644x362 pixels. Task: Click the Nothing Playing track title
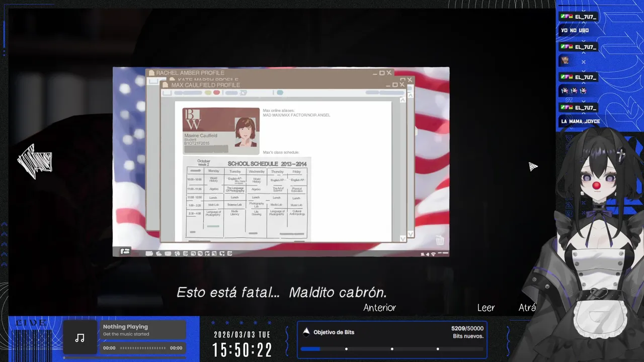click(125, 327)
